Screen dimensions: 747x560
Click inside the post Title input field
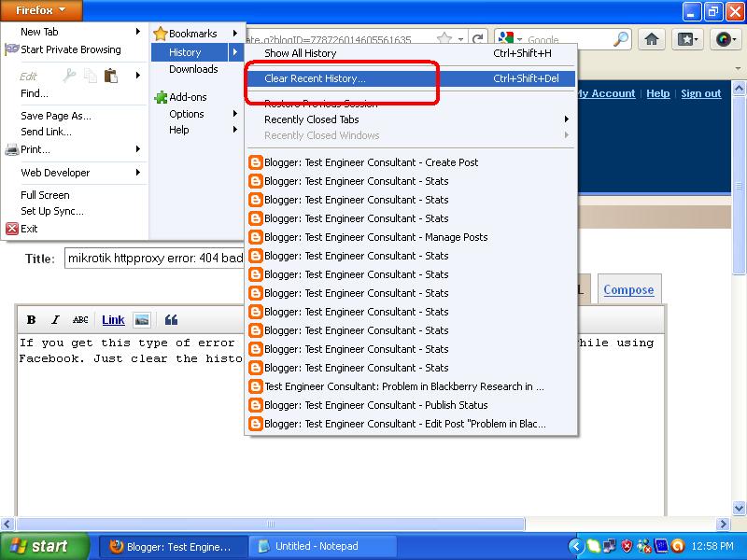pos(155,259)
